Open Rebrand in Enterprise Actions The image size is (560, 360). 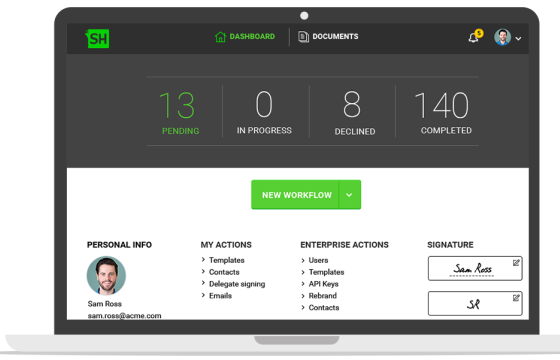tap(322, 296)
